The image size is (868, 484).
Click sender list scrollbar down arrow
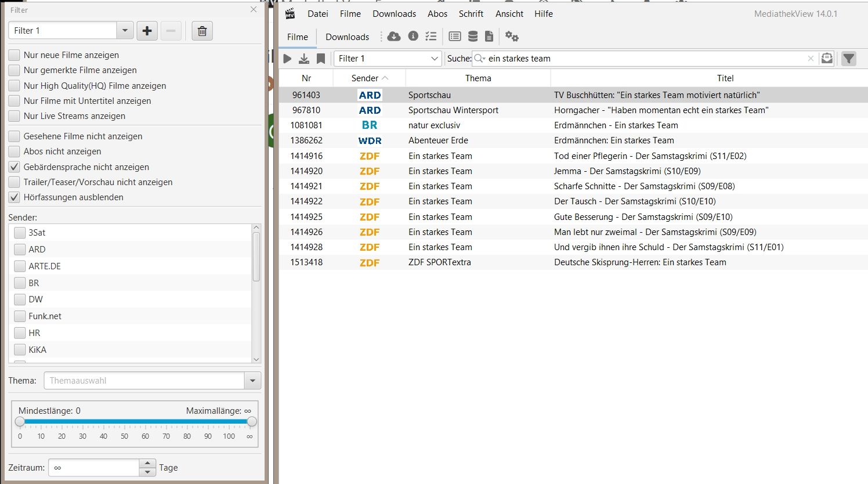coord(256,359)
